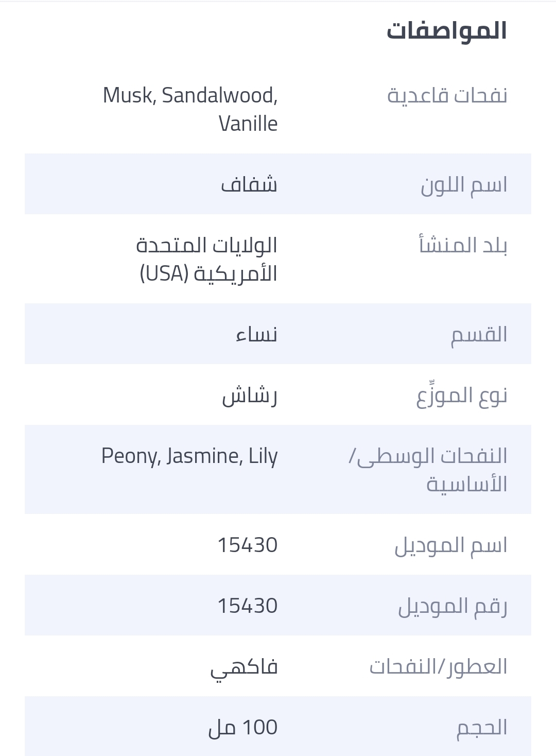Select the المواصفات heading
Screen dimensions: 556x756
[447, 30]
